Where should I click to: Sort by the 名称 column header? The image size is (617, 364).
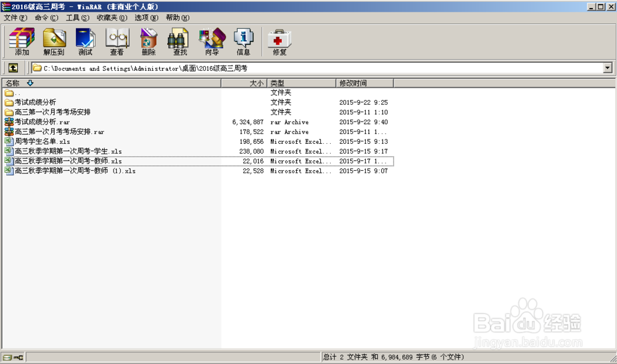coord(111,83)
